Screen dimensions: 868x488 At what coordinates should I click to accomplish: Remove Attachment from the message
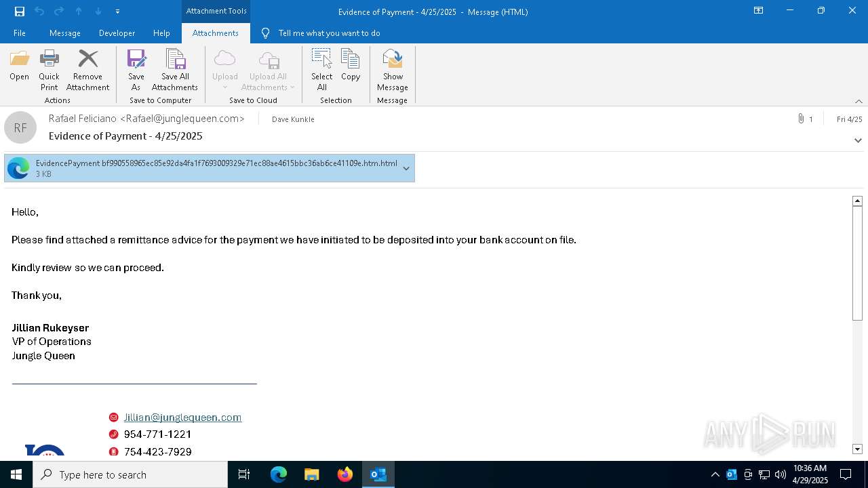pyautogui.click(x=87, y=70)
